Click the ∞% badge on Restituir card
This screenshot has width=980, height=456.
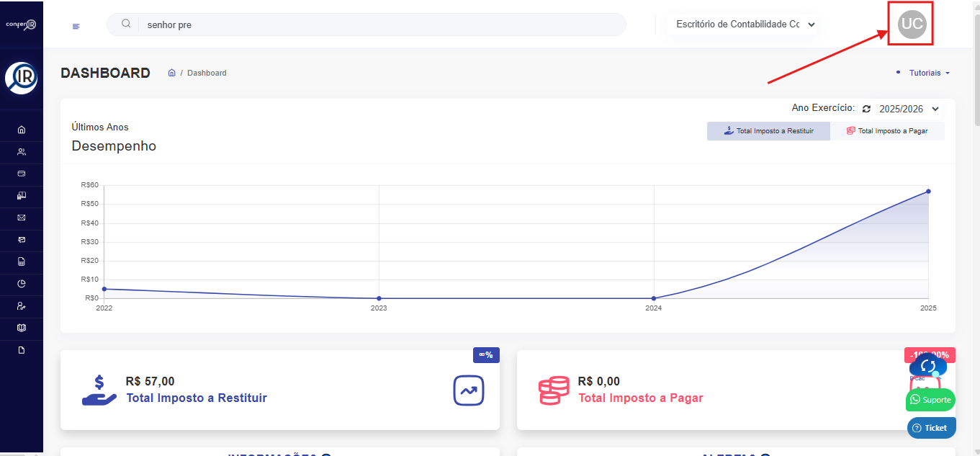pyautogui.click(x=486, y=355)
